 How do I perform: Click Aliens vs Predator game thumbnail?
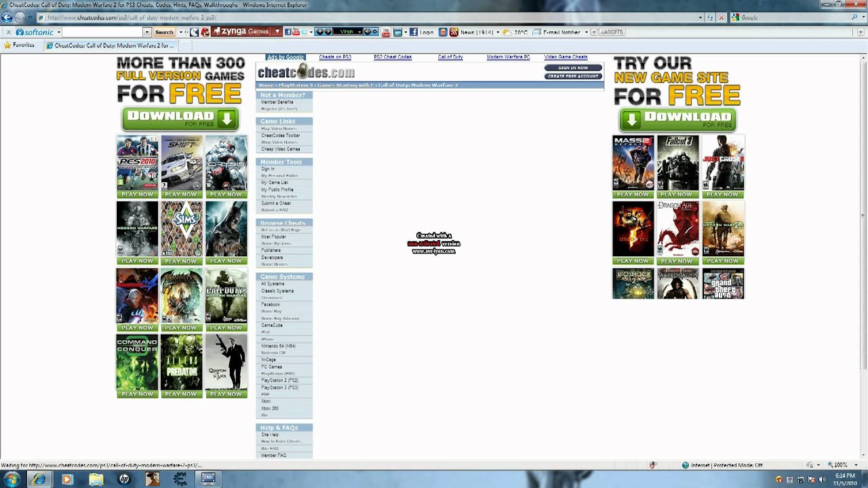pyautogui.click(x=182, y=362)
